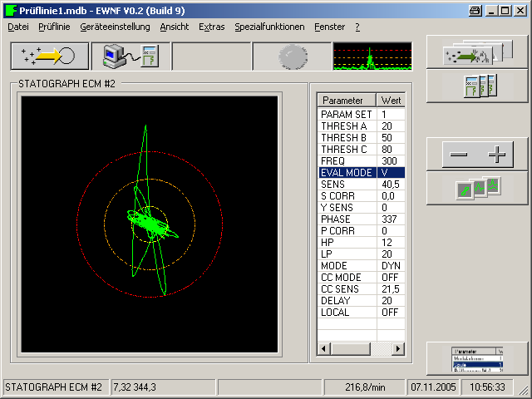Click the parameter table right scroll arrow
Image resolution: width=532 pixels, height=399 pixels.
(x=398, y=349)
